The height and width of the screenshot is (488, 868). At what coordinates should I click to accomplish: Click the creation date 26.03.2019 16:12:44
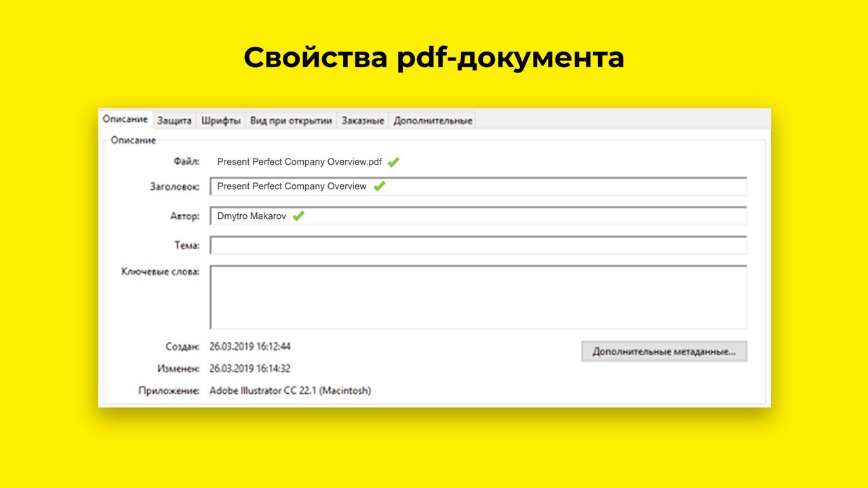click(250, 346)
